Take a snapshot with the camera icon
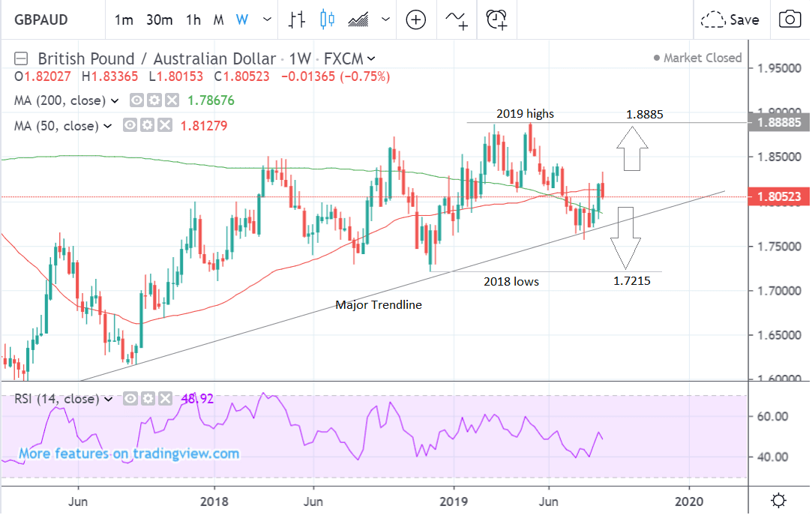 click(788, 19)
